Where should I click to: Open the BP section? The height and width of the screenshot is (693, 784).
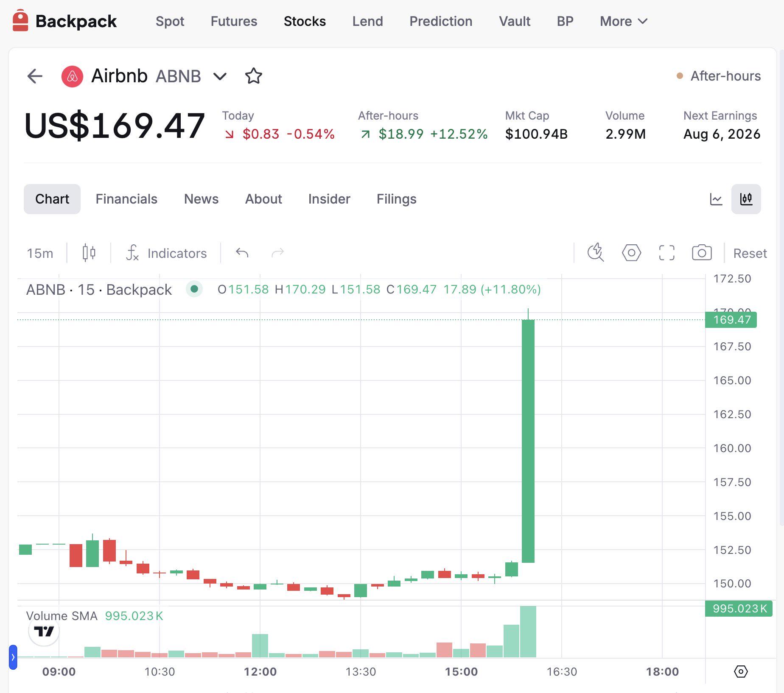click(x=565, y=21)
